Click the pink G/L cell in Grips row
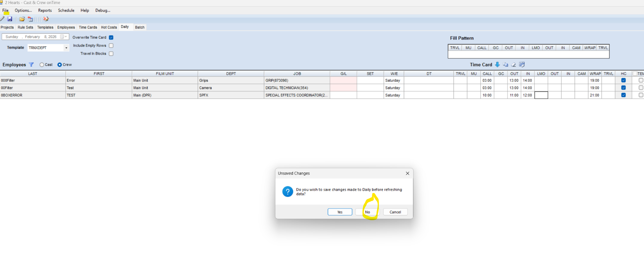644x254 pixels. 343,81
